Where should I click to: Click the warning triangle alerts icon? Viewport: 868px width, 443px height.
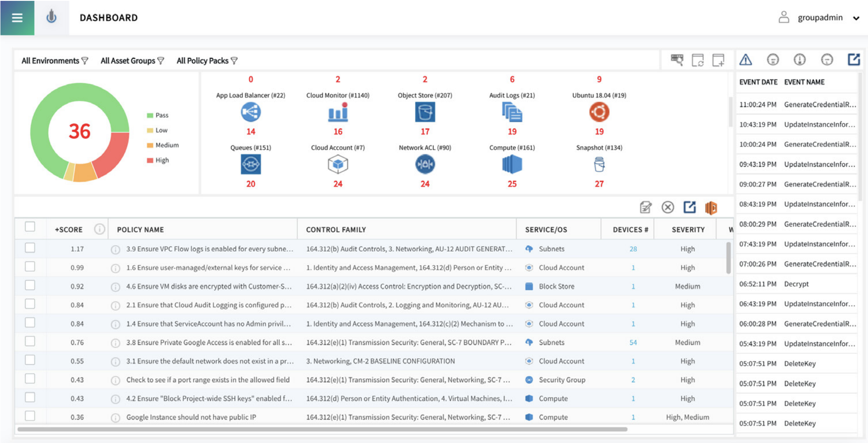[x=745, y=60]
